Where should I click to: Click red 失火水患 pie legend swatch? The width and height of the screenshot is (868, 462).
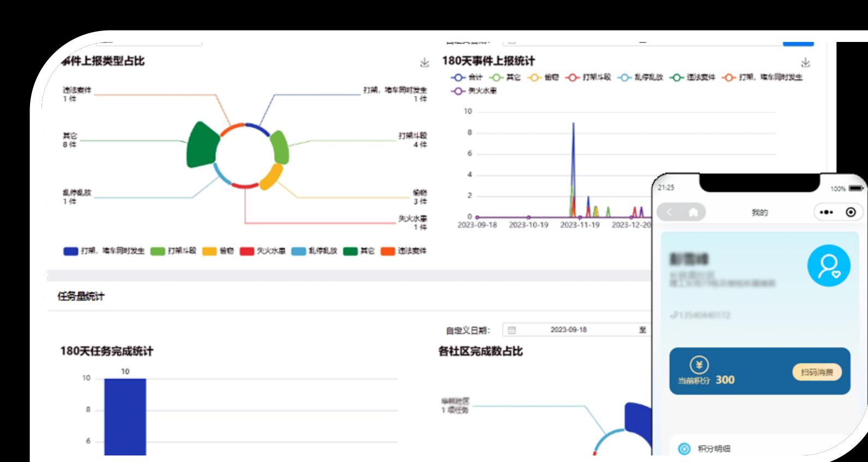247,251
